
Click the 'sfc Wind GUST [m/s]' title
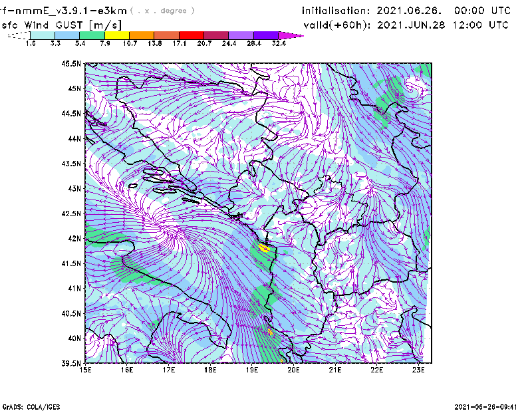(61, 25)
